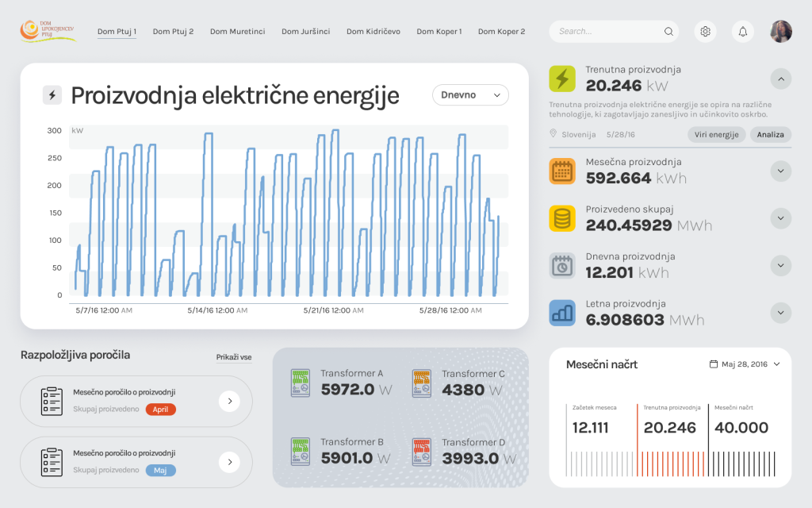Click the Search input field
The width and height of the screenshot is (812, 508).
click(x=607, y=32)
